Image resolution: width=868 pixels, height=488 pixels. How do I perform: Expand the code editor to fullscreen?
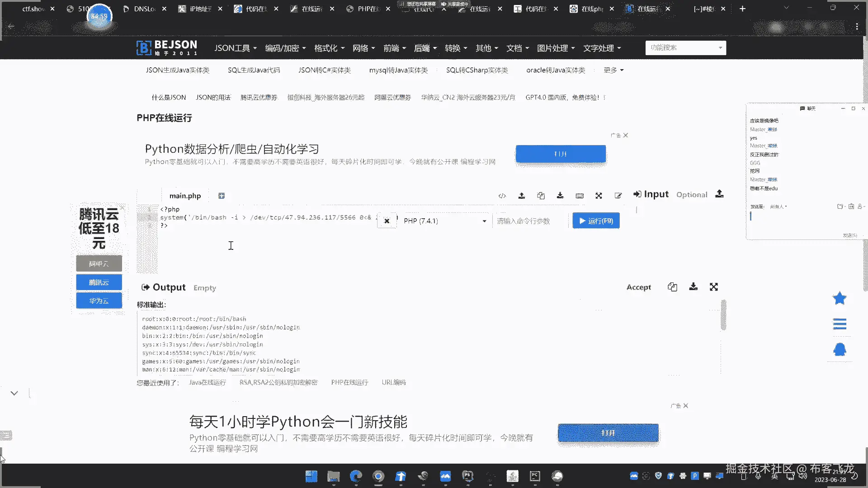599,196
